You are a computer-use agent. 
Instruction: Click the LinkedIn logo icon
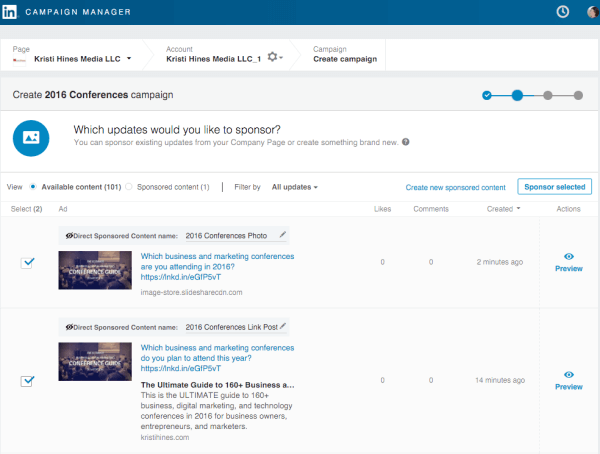point(10,12)
